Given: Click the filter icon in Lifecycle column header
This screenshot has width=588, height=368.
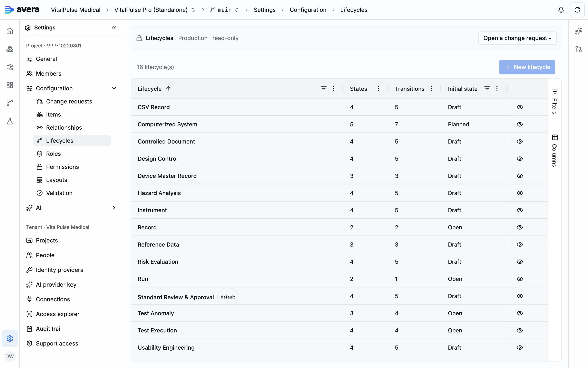Looking at the screenshot, I should [x=324, y=88].
